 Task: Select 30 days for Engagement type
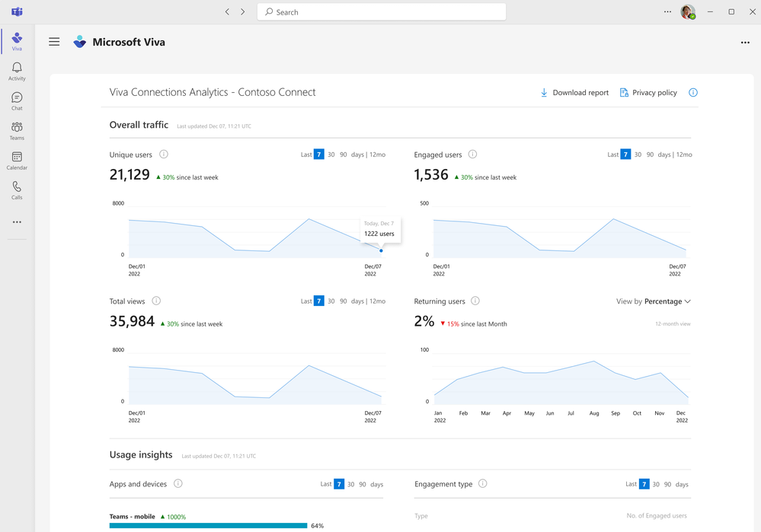pyautogui.click(x=656, y=484)
